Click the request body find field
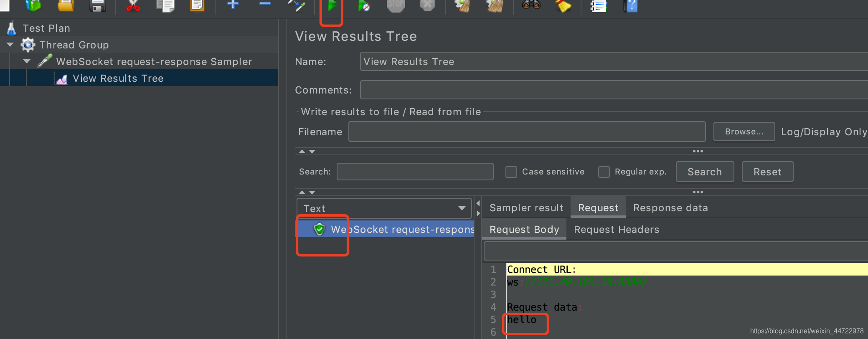This screenshot has width=868, height=339. click(676, 251)
